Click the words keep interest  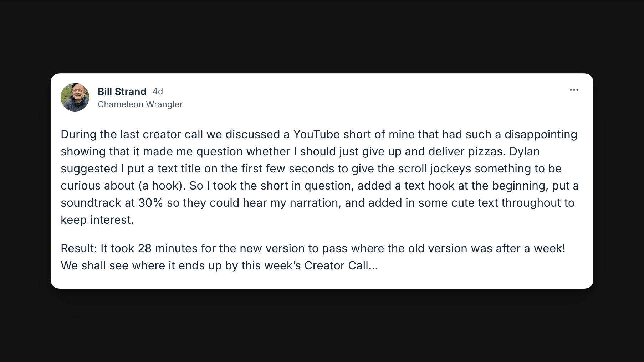click(97, 220)
